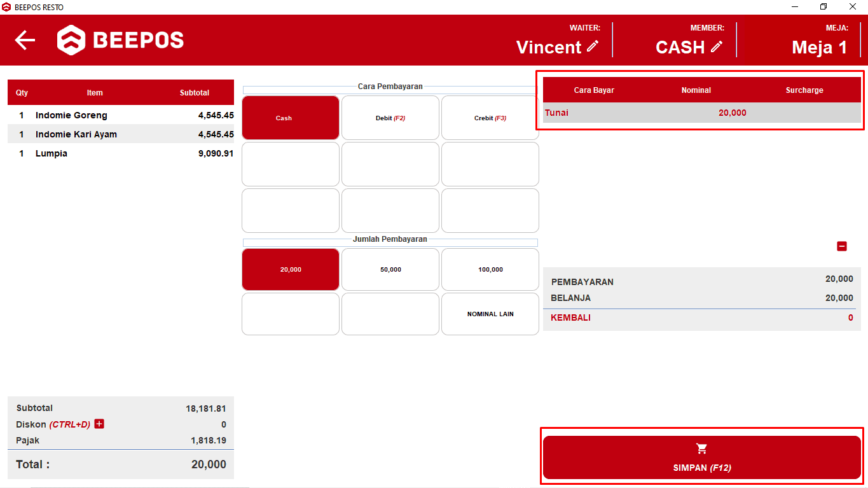
Task: Edit the waiter Vincent with the pencil icon
Action: click(x=593, y=46)
